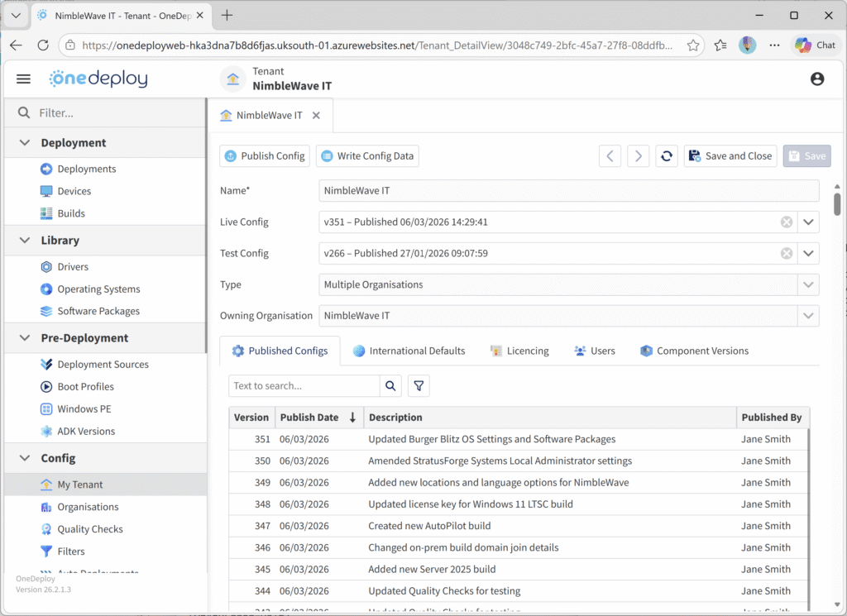Collapse the Config section
The height and width of the screenshot is (616, 847).
tap(24, 458)
